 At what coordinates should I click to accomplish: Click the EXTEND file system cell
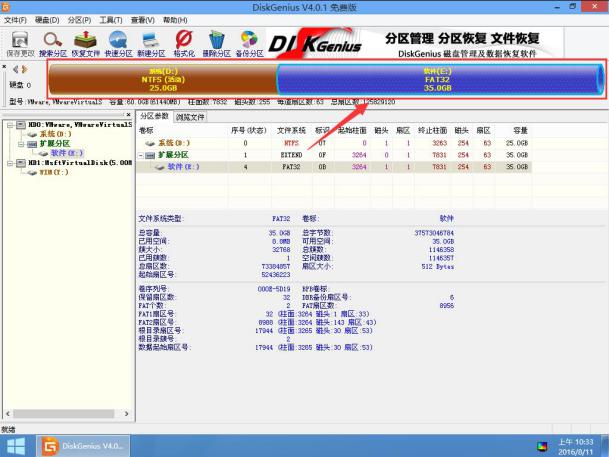tap(291, 155)
